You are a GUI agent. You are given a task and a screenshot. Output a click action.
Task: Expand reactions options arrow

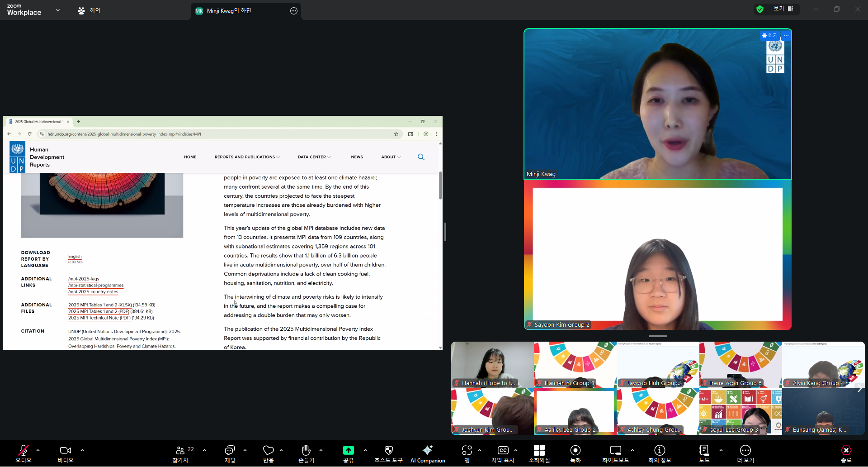[x=281, y=450]
